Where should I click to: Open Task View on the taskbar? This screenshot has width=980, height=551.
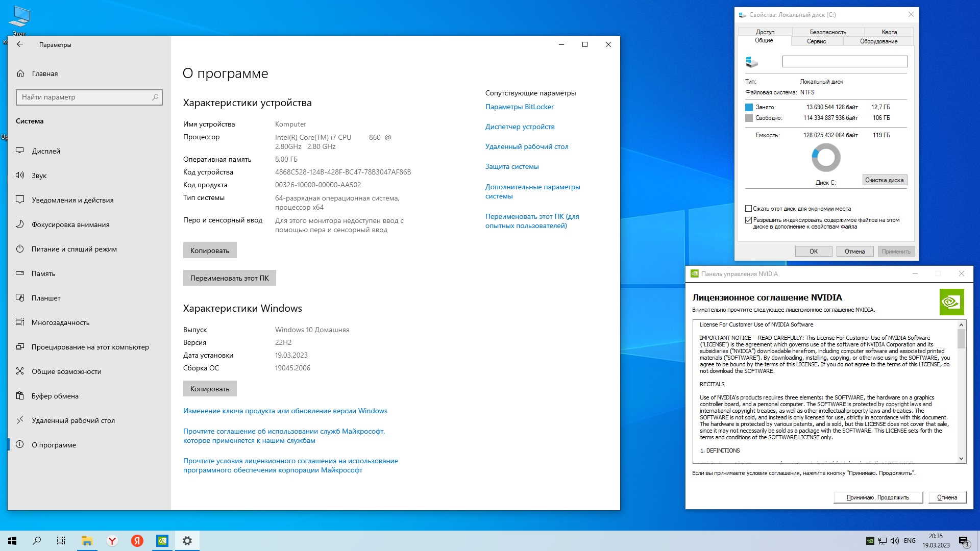pos(61,541)
